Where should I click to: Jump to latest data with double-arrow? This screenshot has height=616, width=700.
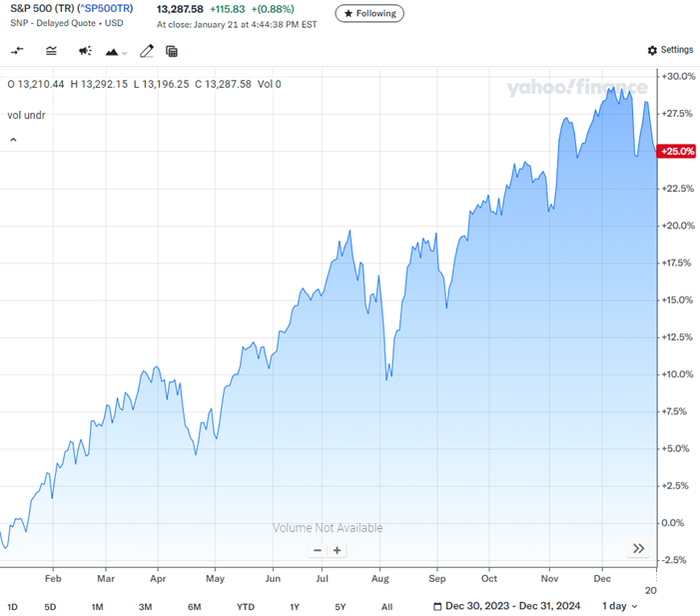click(638, 548)
